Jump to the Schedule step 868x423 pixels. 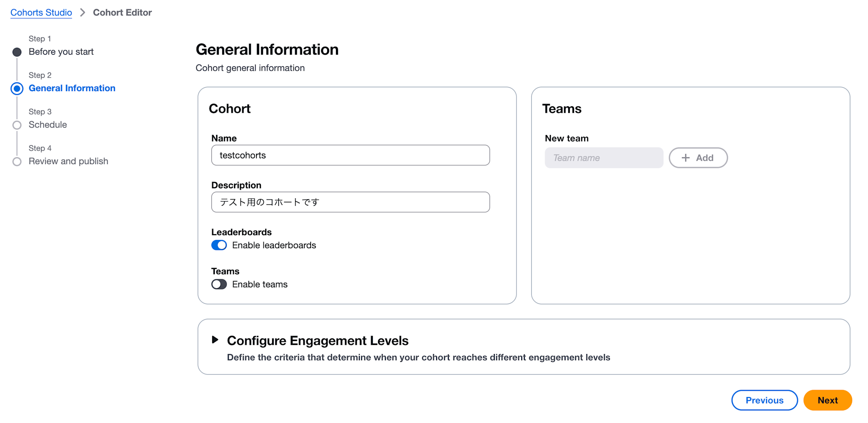[48, 125]
